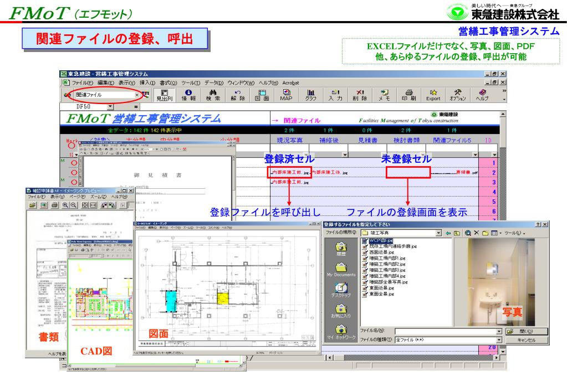
Task: Click the 印刷 print toolbar icon
Action: pyautogui.click(x=408, y=95)
